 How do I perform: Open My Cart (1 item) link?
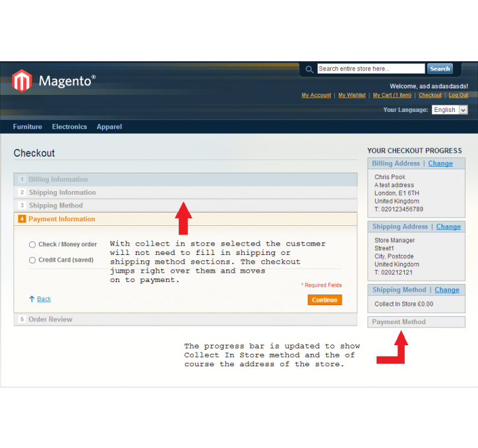392,95
